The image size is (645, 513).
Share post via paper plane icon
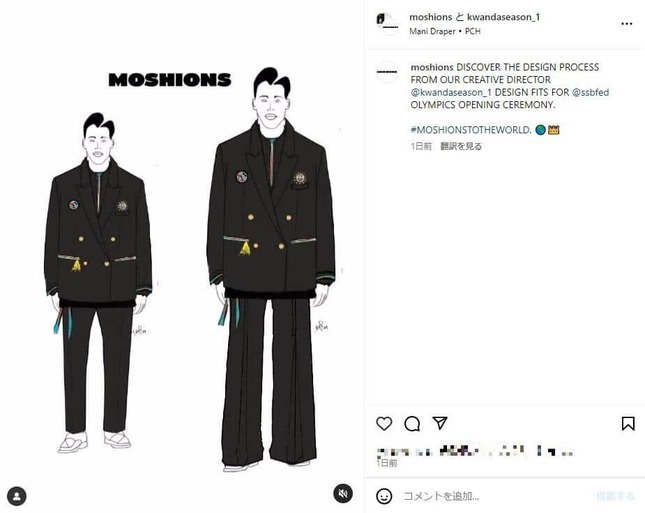point(440,423)
